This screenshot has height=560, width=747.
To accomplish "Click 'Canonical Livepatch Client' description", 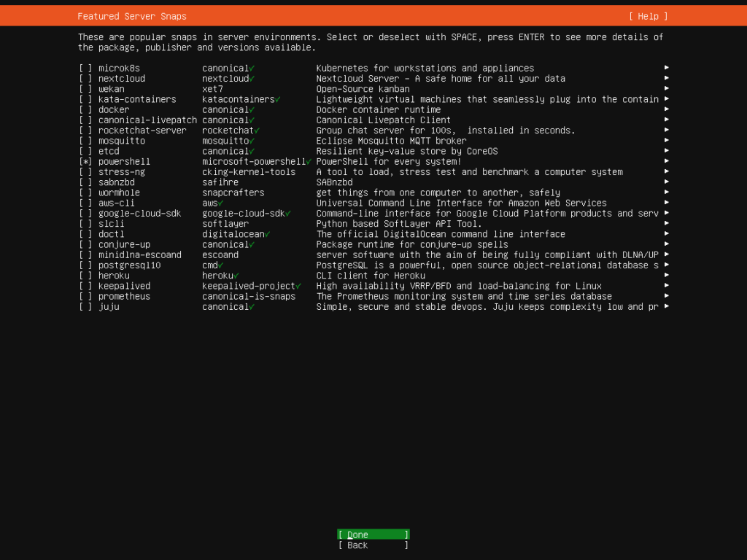I will [x=384, y=120].
